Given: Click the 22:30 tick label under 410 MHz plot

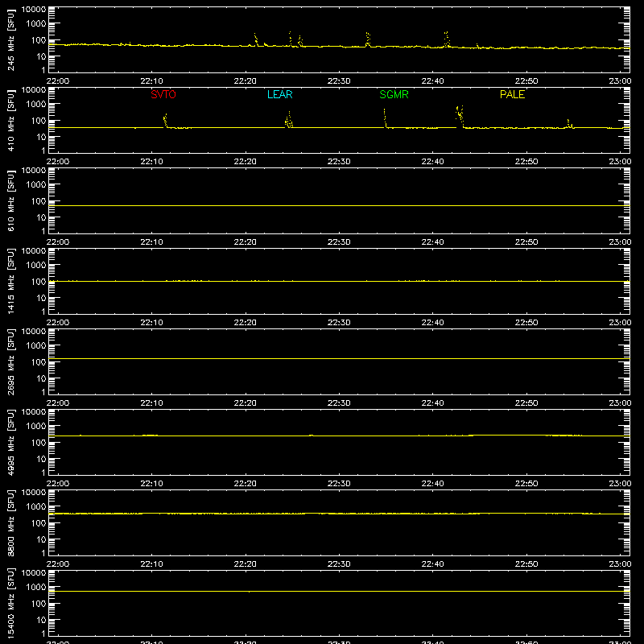Looking at the screenshot, I should [339, 162].
